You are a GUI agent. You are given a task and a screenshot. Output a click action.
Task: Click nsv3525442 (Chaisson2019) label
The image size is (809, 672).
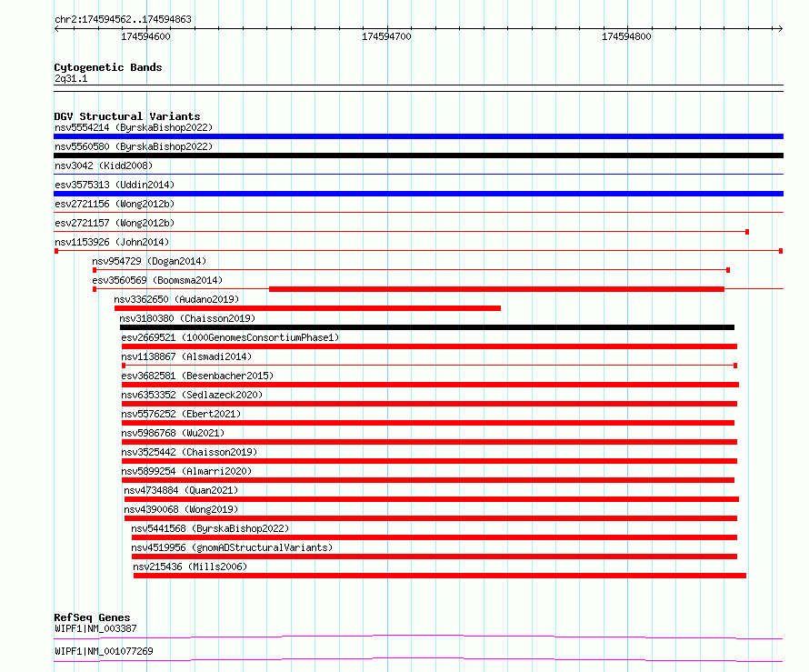pos(189,452)
